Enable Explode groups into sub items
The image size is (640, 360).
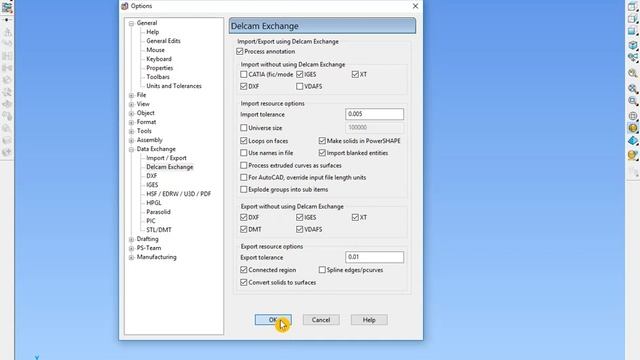(244, 189)
